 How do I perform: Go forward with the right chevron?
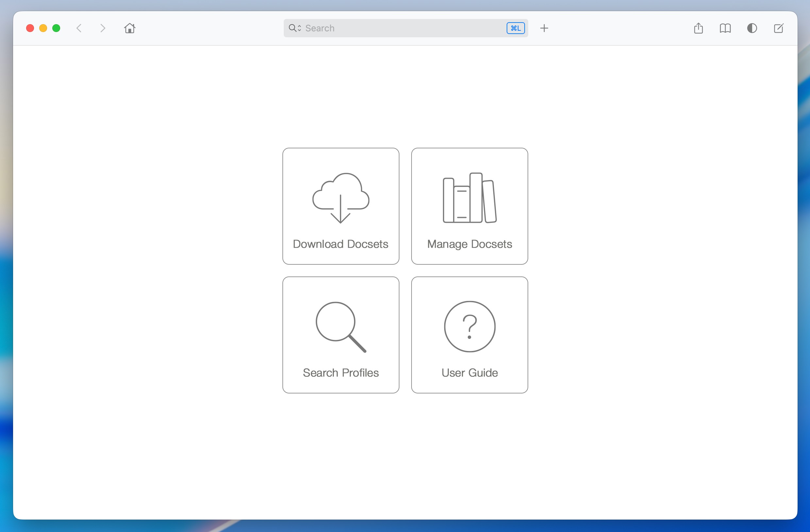pos(102,28)
